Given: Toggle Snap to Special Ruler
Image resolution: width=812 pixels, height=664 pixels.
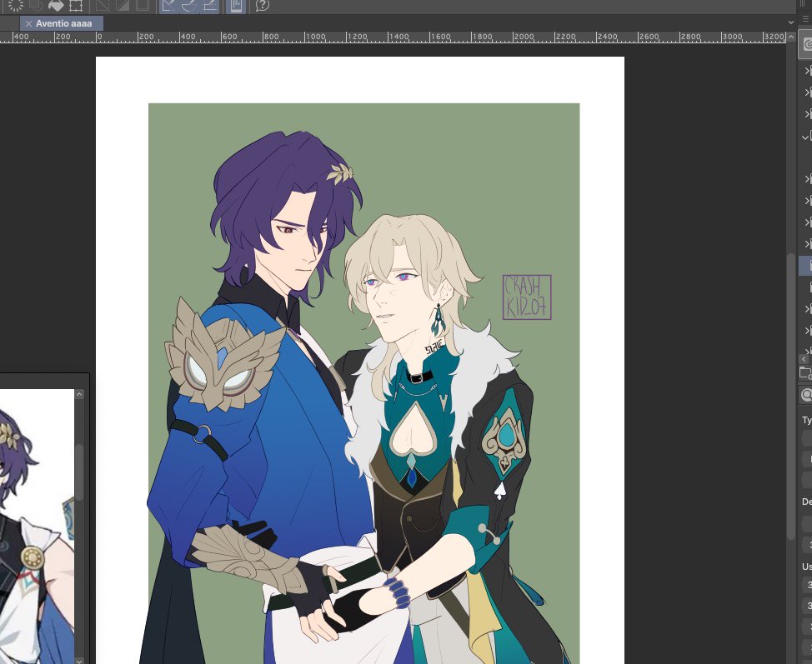Looking at the screenshot, I should 189,6.
